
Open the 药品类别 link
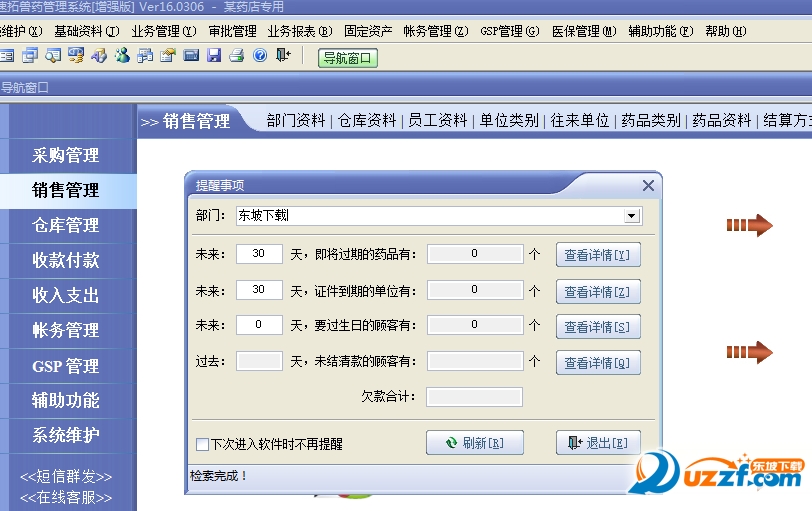pyautogui.click(x=650, y=121)
